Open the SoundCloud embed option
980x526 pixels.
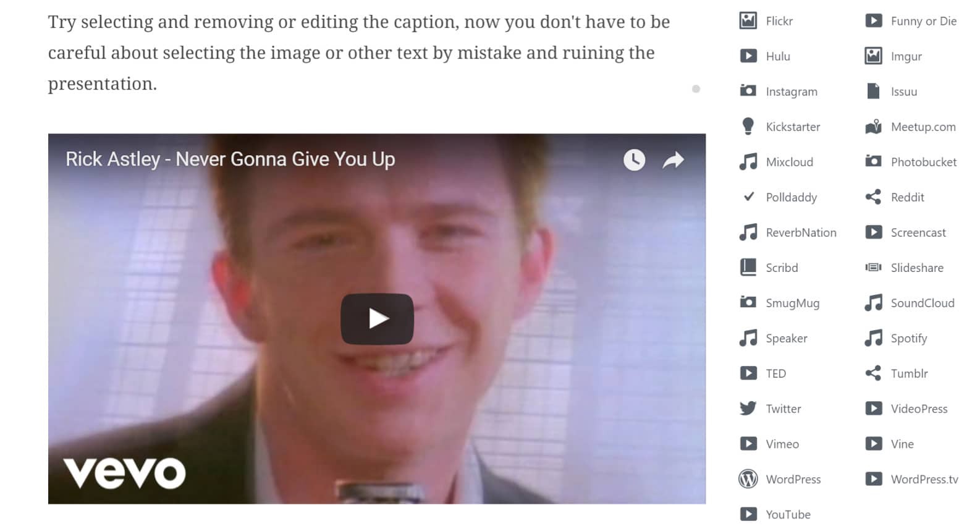(x=910, y=303)
